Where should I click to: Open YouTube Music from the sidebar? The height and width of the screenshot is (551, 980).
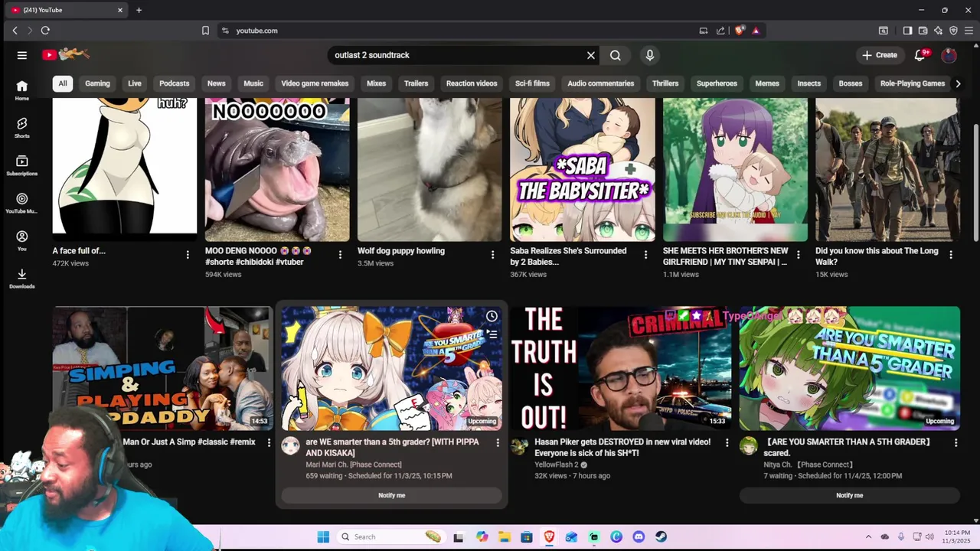pos(21,203)
